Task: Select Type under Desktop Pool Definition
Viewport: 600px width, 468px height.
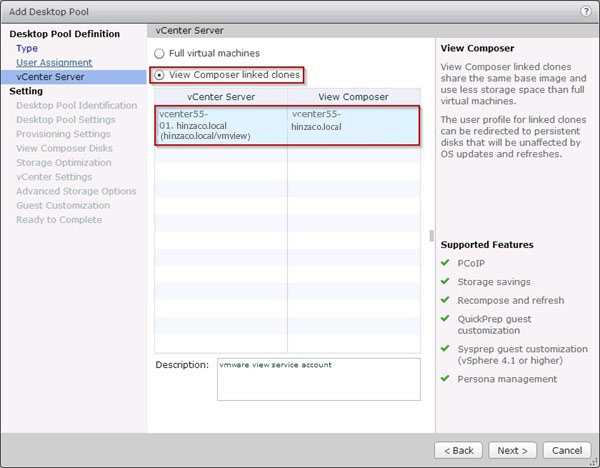Action: click(27, 48)
